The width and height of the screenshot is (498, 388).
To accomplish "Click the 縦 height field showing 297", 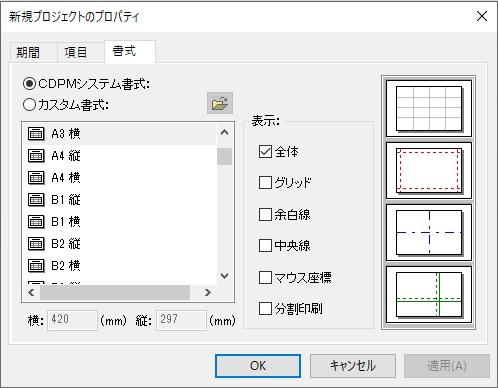I will click(181, 320).
